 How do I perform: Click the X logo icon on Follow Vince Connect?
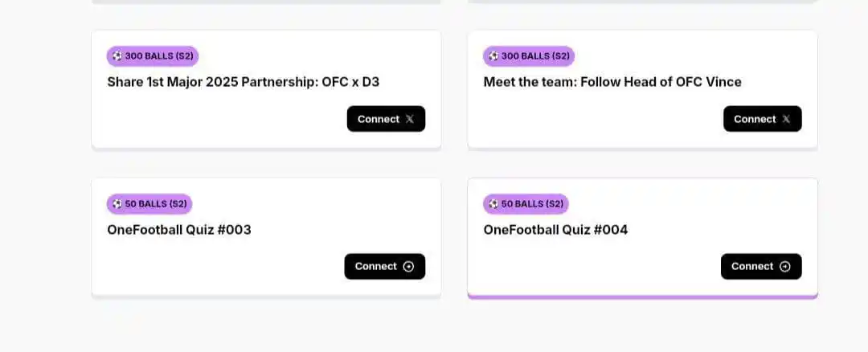coord(786,119)
